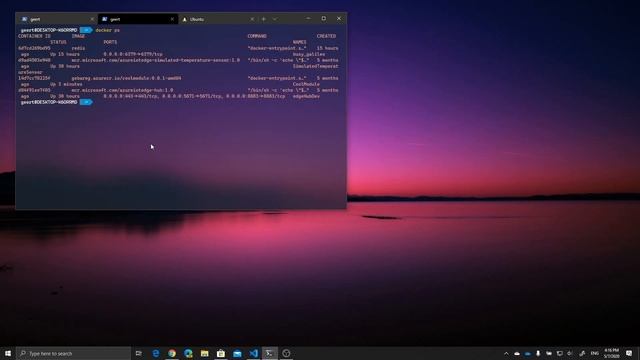Viewport: 640px width, 360px height.
Task: Click the 'edgeHubDev' container name
Action: (x=306, y=96)
